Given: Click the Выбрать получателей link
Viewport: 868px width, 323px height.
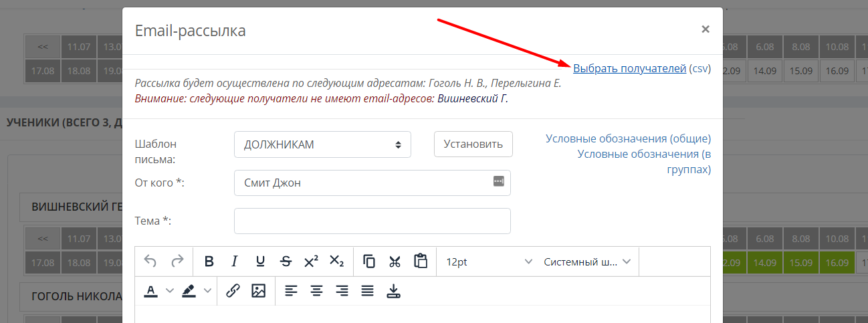Looking at the screenshot, I should (629, 68).
